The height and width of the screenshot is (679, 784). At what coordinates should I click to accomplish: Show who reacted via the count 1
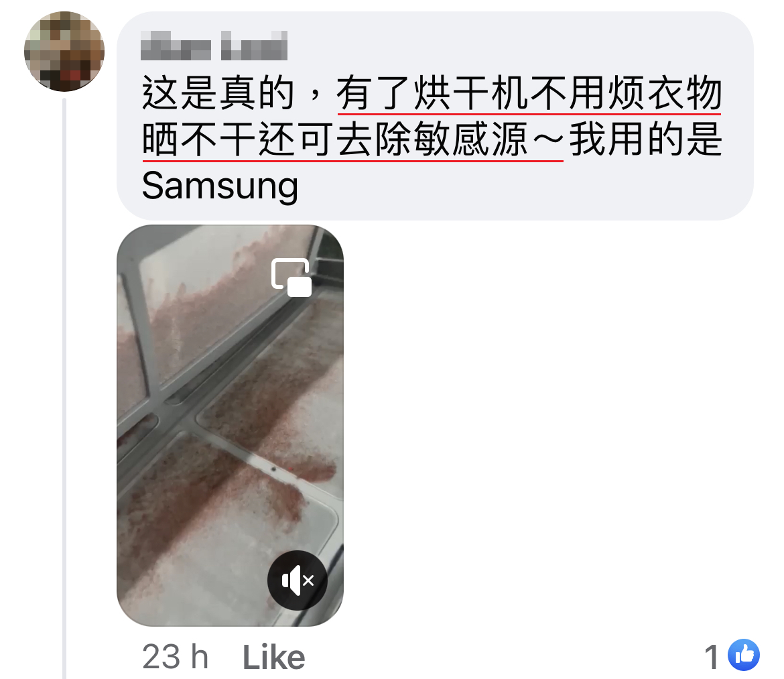click(x=712, y=656)
